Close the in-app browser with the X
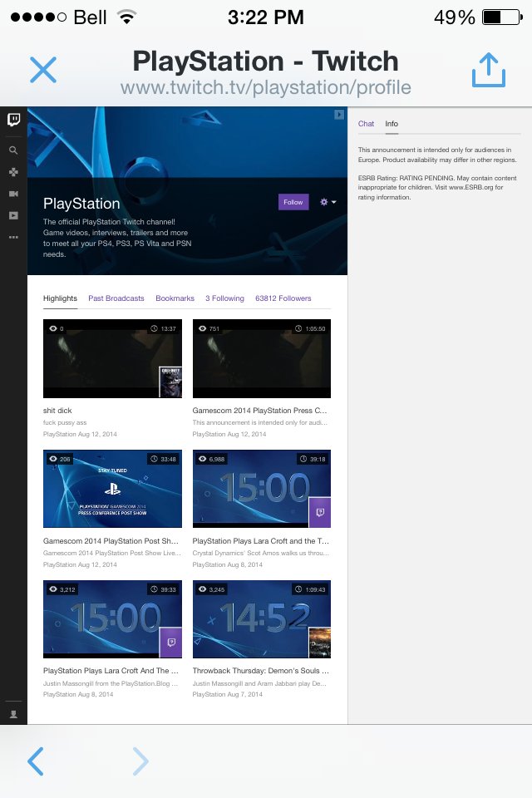 tap(43, 70)
